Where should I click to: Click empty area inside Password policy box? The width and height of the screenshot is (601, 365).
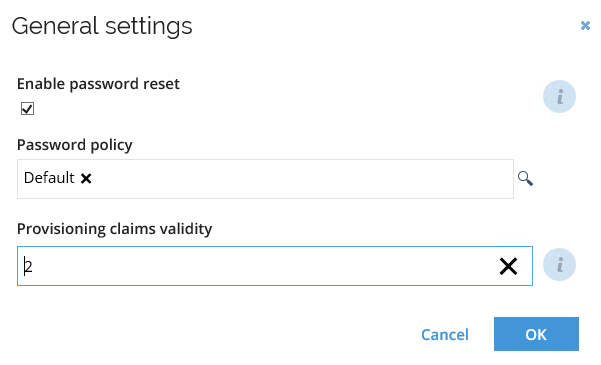click(303, 179)
